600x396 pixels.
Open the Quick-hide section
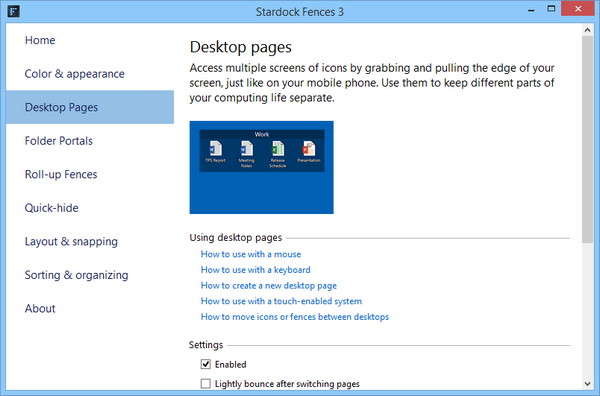click(90, 208)
